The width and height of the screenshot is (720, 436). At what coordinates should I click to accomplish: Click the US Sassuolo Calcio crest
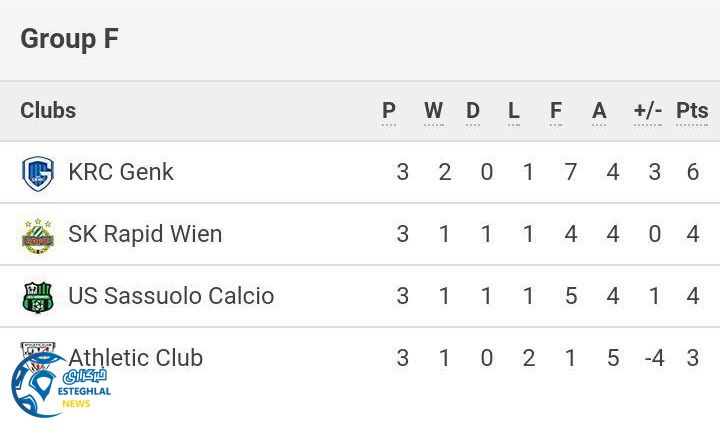[x=38, y=297]
